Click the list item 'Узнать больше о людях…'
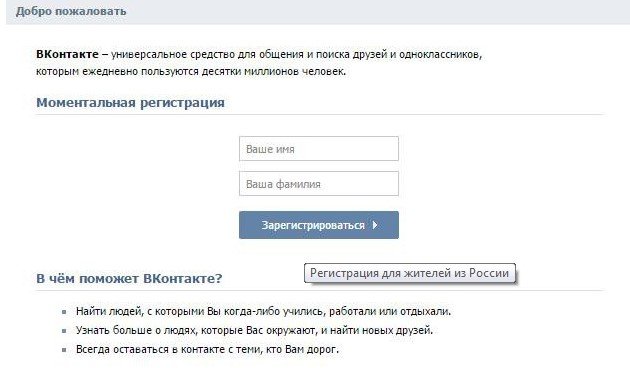Image resolution: width=630 pixels, height=368 pixels. [x=254, y=330]
